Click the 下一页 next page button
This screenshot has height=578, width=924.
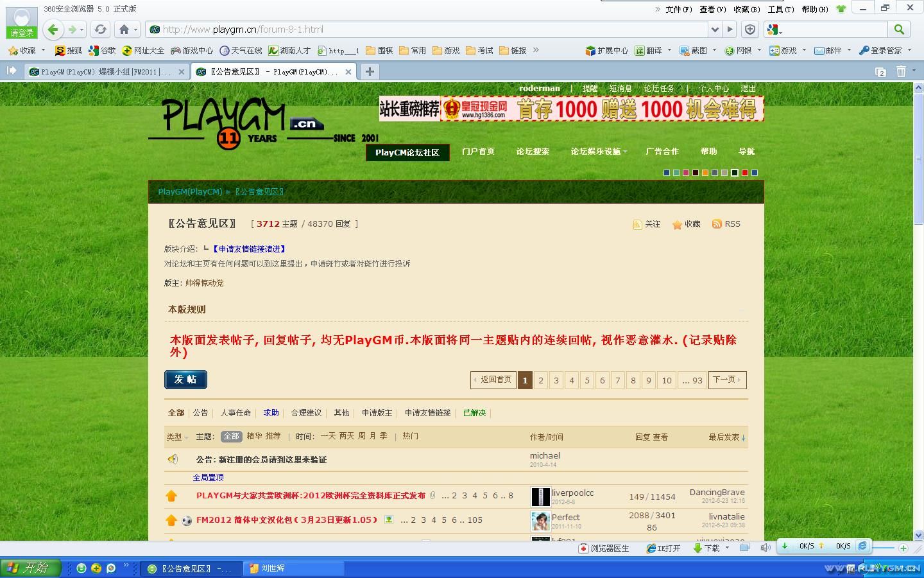point(727,380)
